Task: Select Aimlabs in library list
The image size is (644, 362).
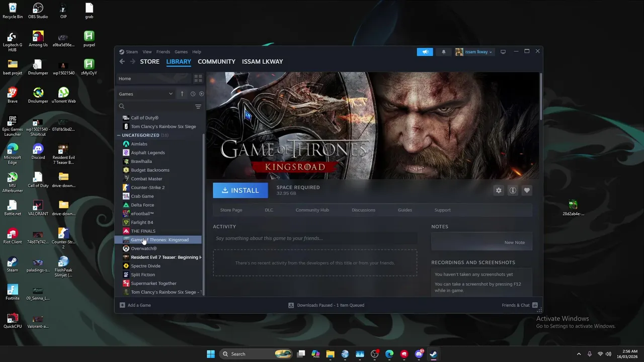Action: point(139,144)
